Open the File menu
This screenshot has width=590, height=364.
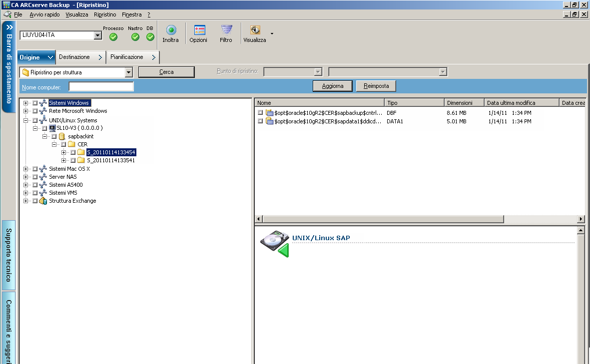[x=18, y=14]
